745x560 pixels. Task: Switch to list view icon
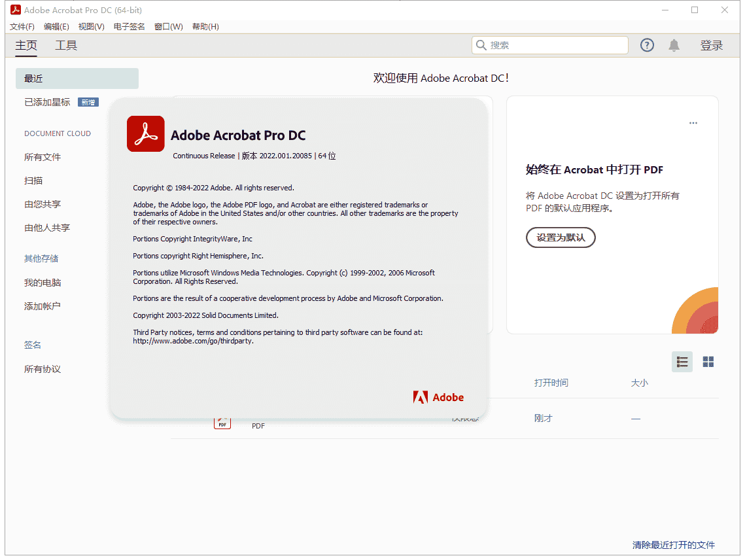[x=682, y=362]
